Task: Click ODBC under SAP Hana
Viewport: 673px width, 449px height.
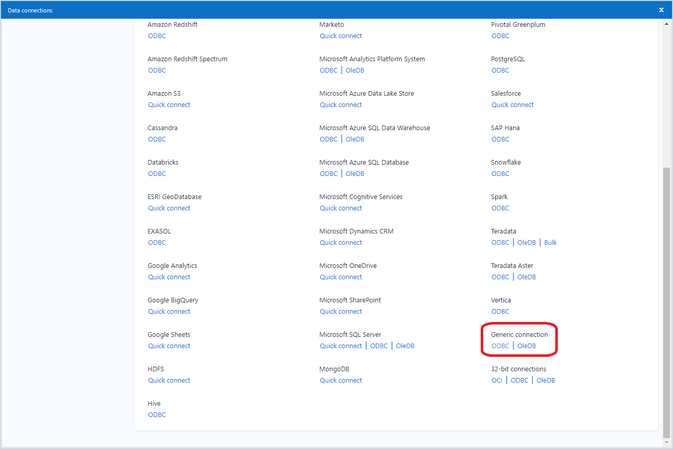Action: [500, 140]
